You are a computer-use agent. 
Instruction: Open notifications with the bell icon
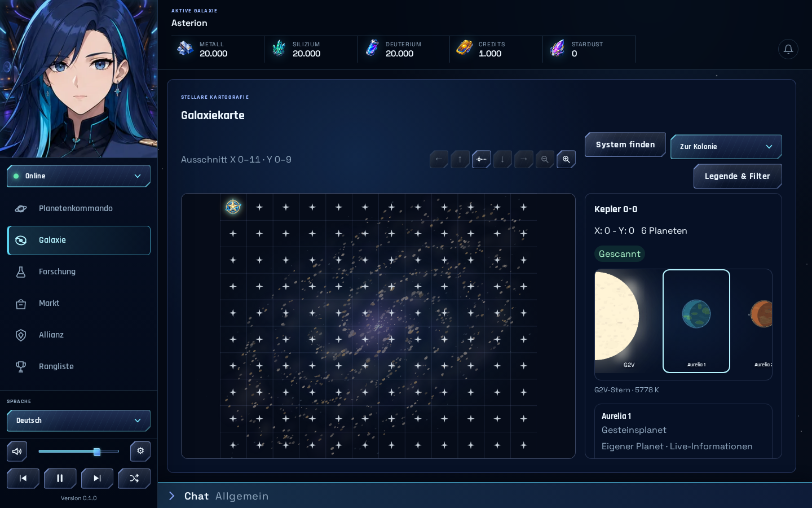(788, 49)
